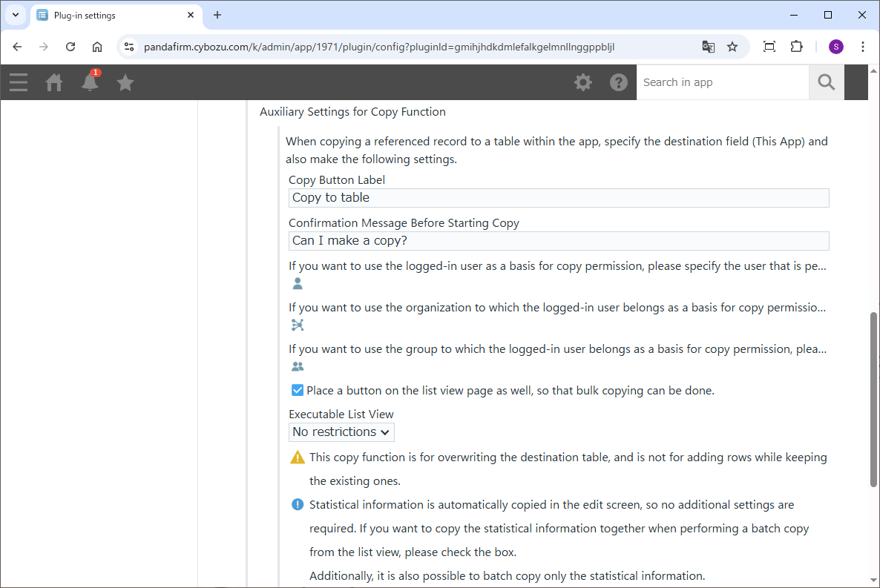The height and width of the screenshot is (588, 880).
Task: Click the group picker icon
Action: point(298,366)
